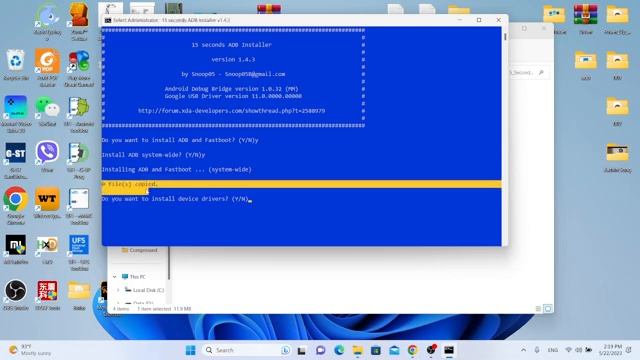Switch Explorer to details view
The image size is (640, 360).
[538, 309]
